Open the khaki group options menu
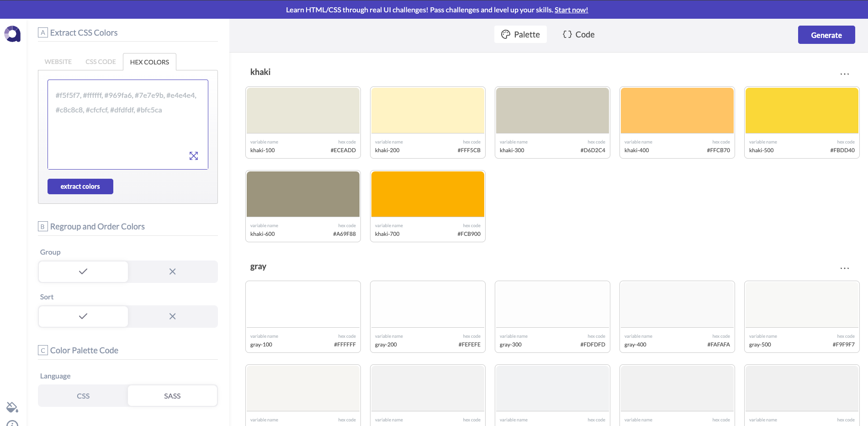Image resolution: width=868 pixels, height=426 pixels. [x=844, y=74]
